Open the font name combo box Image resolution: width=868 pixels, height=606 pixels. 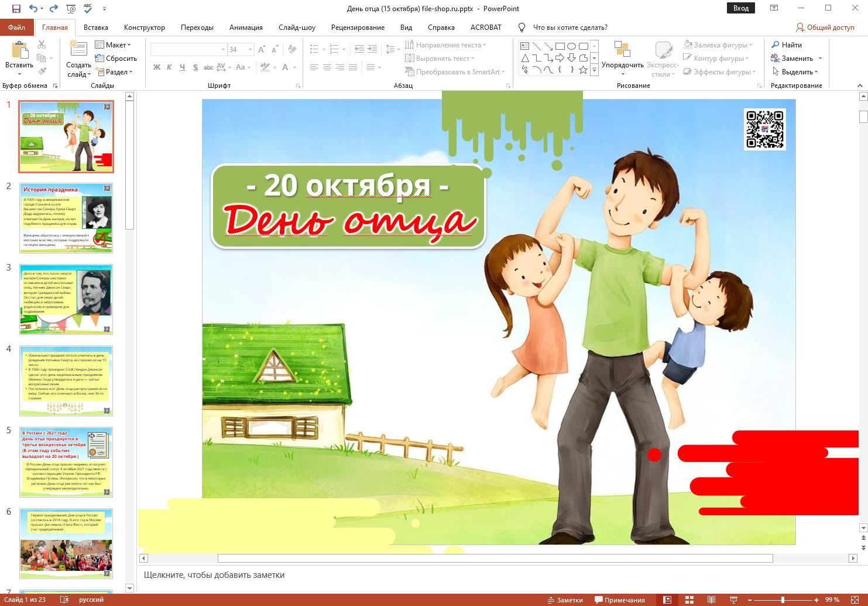pos(188,49)
